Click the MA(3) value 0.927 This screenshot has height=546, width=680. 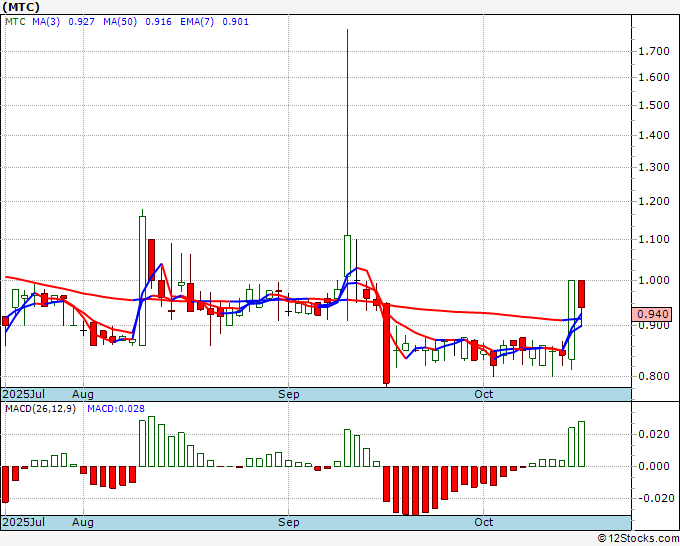[x=82, y=22]
